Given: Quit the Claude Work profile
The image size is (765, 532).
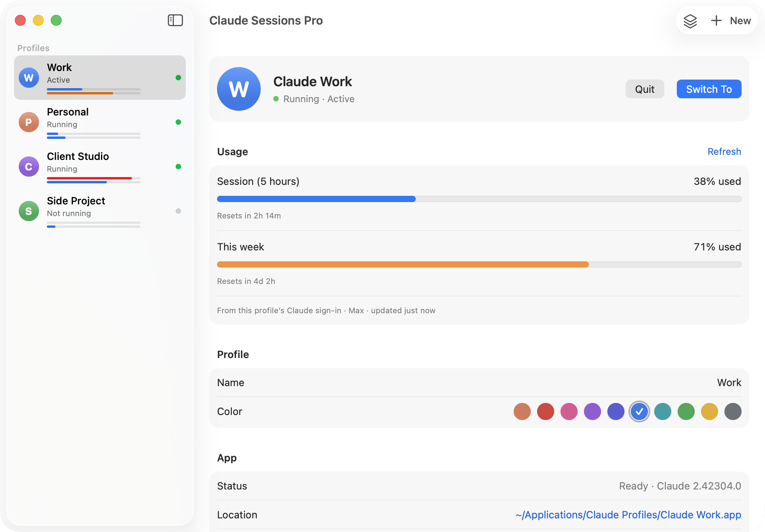Looking at the screenshot, I should tap(645, 89).
